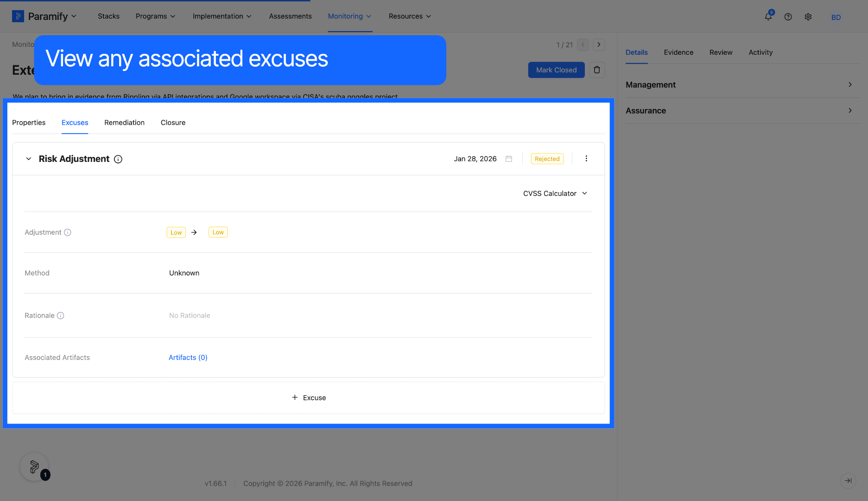Click the trash delete icon
This screenshot has width=868, height=501.
coord(597,70)
